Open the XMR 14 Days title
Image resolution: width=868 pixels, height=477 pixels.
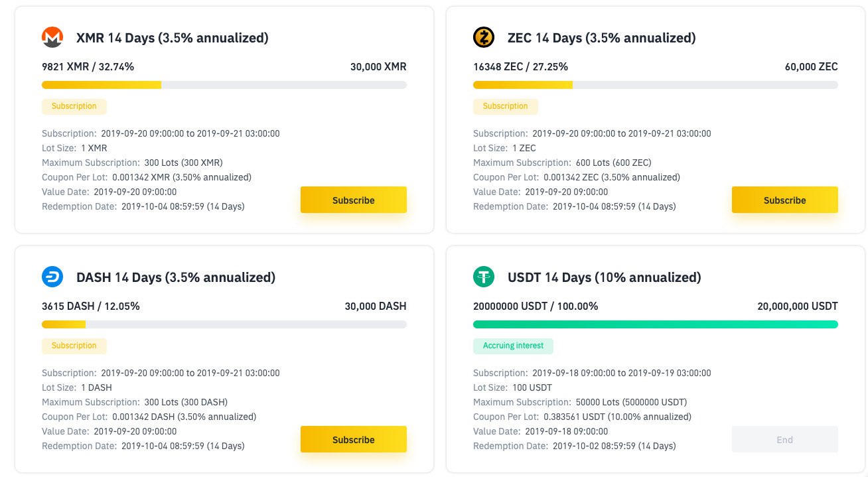point(173,38)
